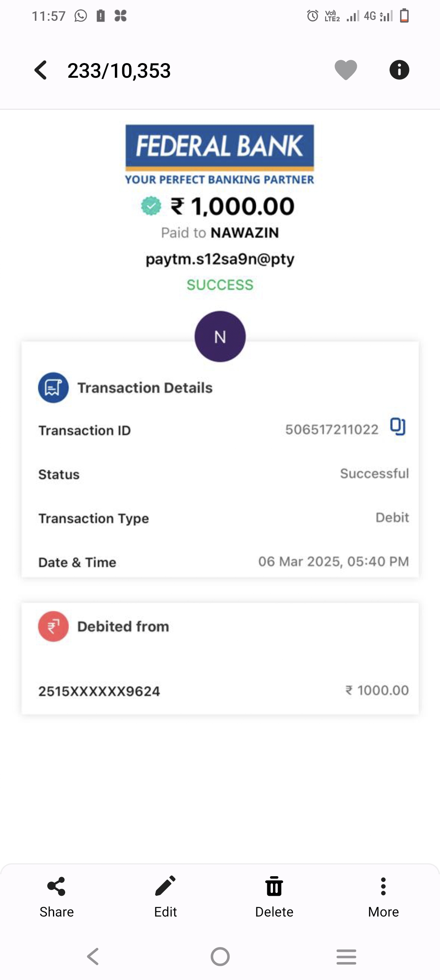Open the More options menu
The image size is (440, 980).
383,886
